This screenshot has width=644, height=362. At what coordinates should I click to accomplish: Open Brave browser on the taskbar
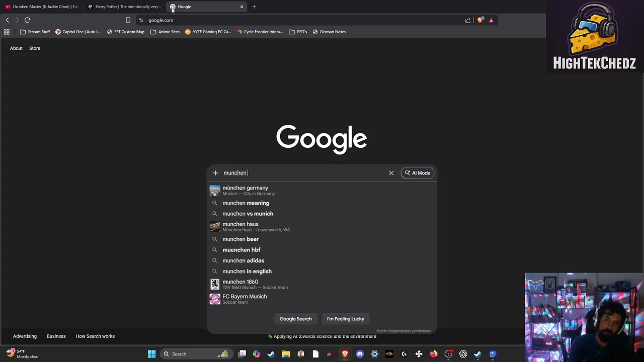point(345,354)
